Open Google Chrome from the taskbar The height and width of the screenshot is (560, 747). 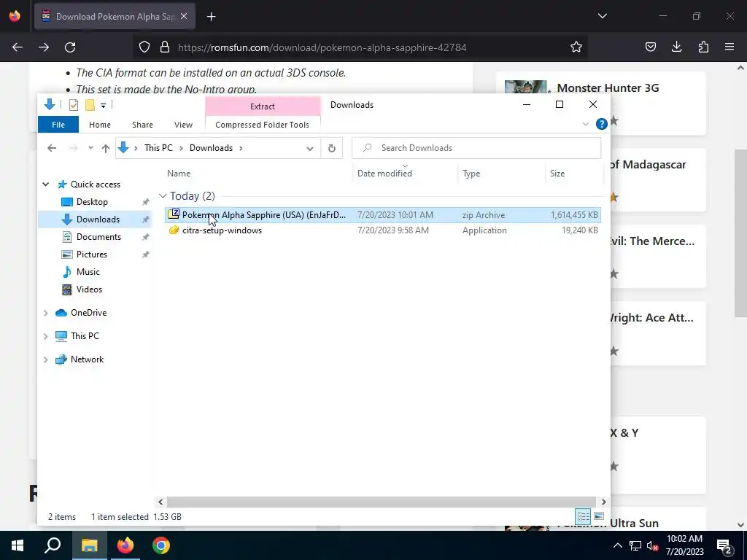point(161,545)
